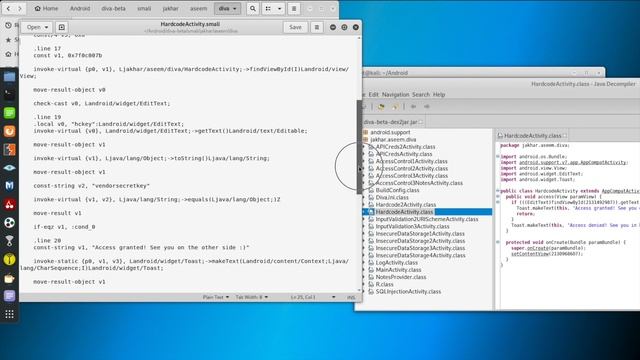The width and height of the screenshot is (640, 360).
Task: Search files in the file manager
Action: point(253,8)
